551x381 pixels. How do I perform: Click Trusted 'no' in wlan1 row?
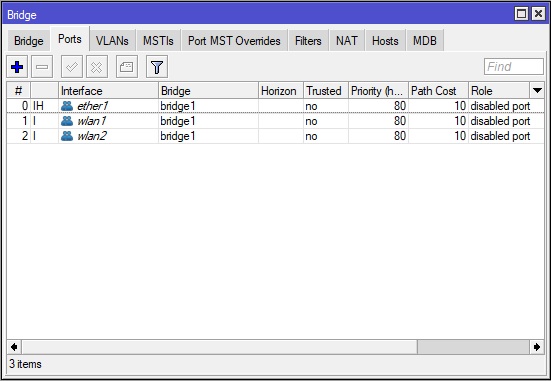(311, 121)
